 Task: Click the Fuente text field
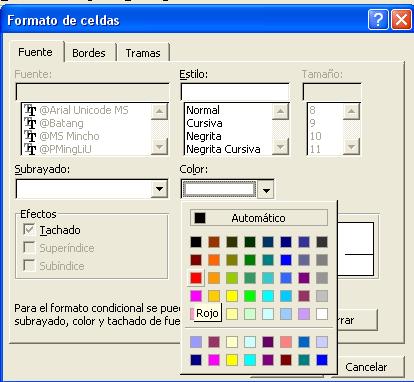[x=92, y=91]
